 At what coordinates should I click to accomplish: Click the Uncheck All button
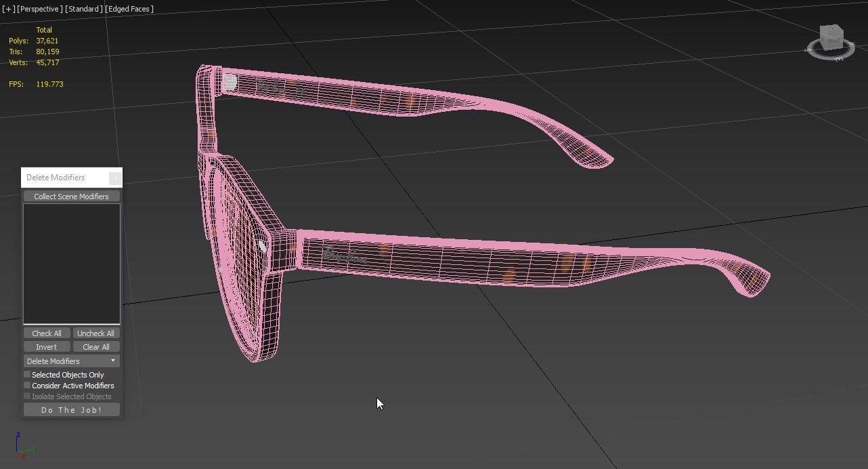[95, 333]
